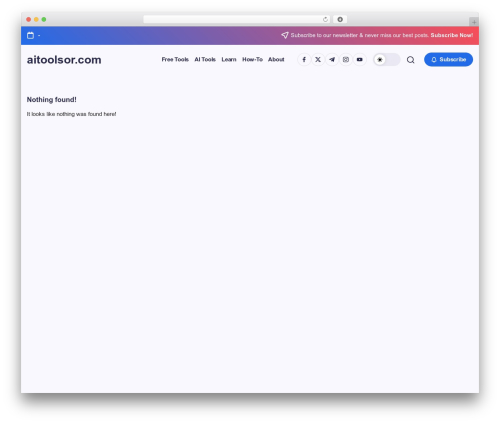Open the X (Twitter) social icon

click(x=318, y=60)
